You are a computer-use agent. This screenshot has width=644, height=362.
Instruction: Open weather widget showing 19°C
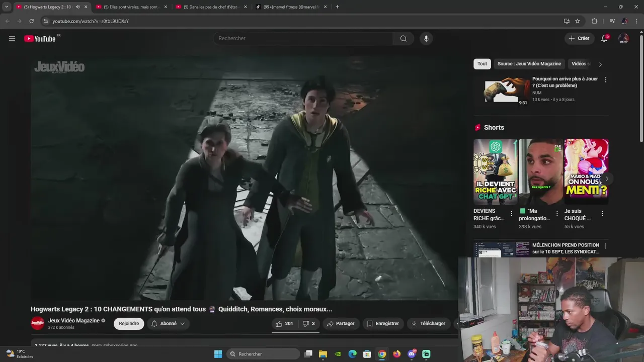click(19, 354)
